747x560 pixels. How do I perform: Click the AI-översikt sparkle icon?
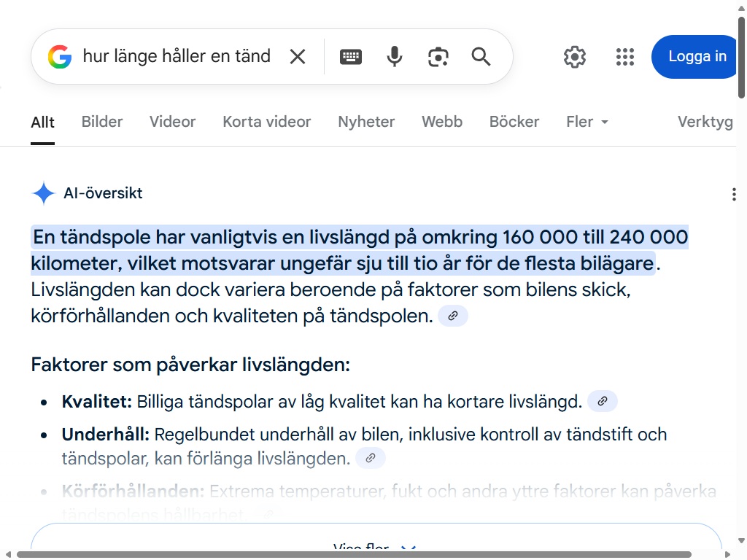(44, 193)
